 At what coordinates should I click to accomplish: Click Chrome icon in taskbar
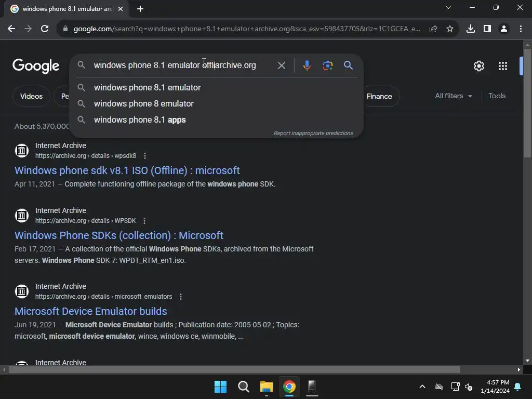point(289,387)
